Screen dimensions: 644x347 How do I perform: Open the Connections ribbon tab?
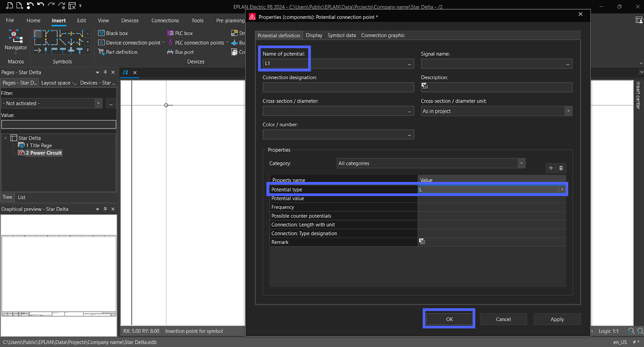click(165, 21)
